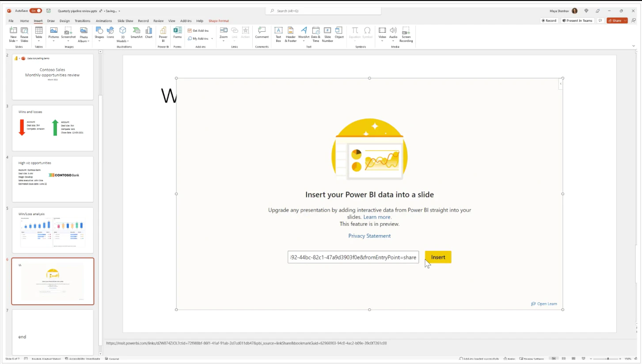Toggle AutoSave switch

(x=36, y=11)
